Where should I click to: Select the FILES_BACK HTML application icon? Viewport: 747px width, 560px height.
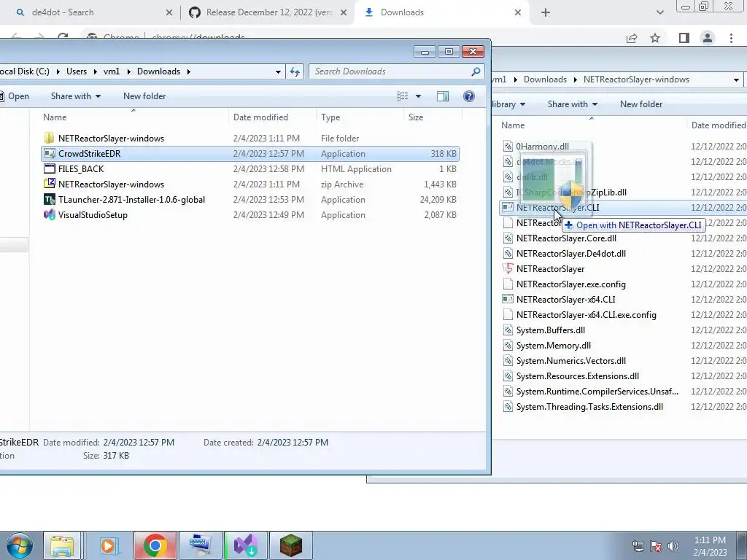[x=49, y=168]
